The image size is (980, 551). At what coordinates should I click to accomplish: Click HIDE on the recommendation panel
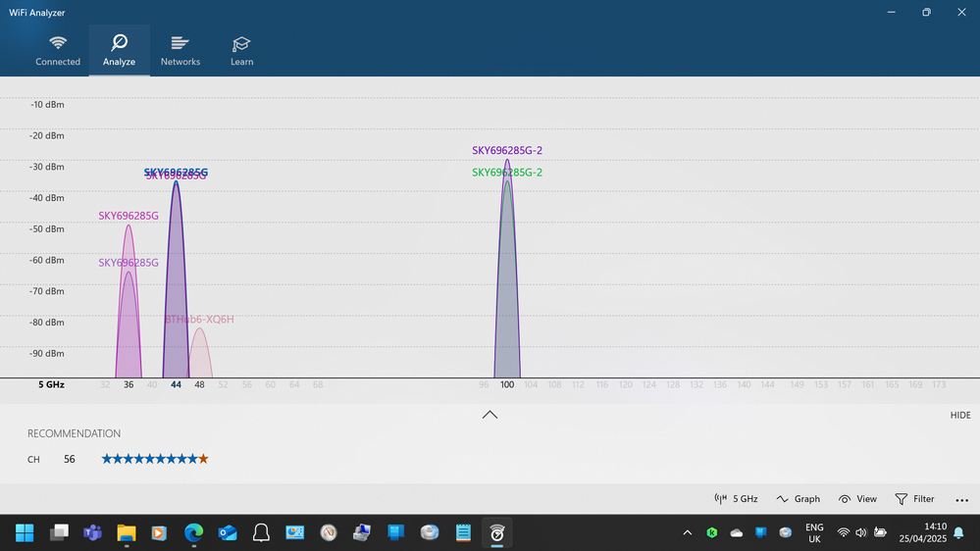pos(959,416)
